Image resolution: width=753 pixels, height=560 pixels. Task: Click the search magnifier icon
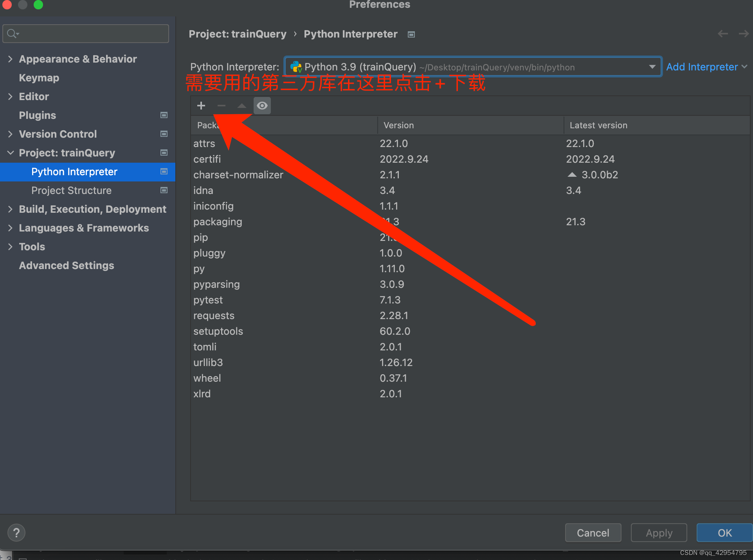click(x=13, y=34)
